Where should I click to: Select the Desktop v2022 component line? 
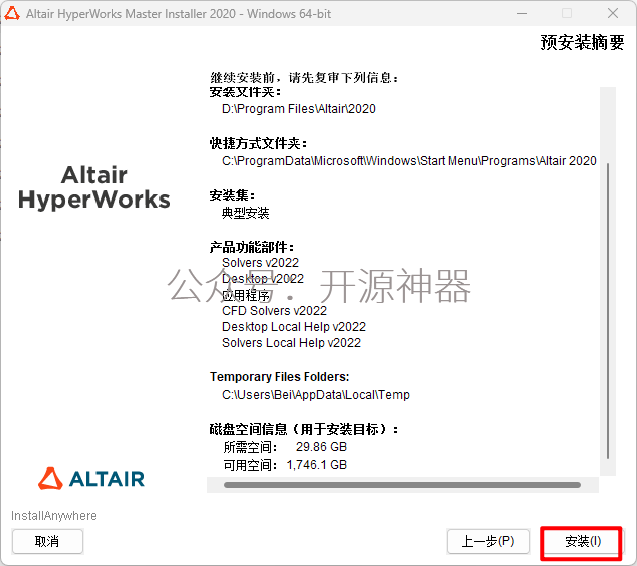[x=263, y=279]
